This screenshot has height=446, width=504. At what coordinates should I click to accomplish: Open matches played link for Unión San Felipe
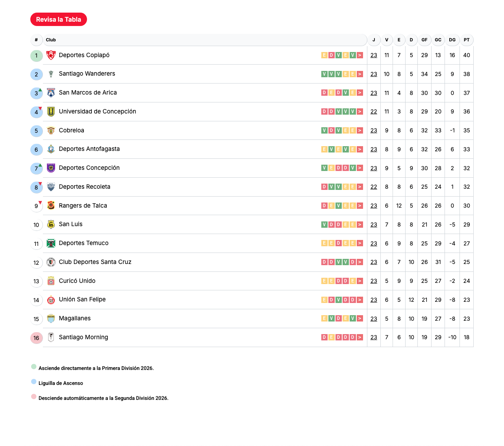tap(374, 300)
